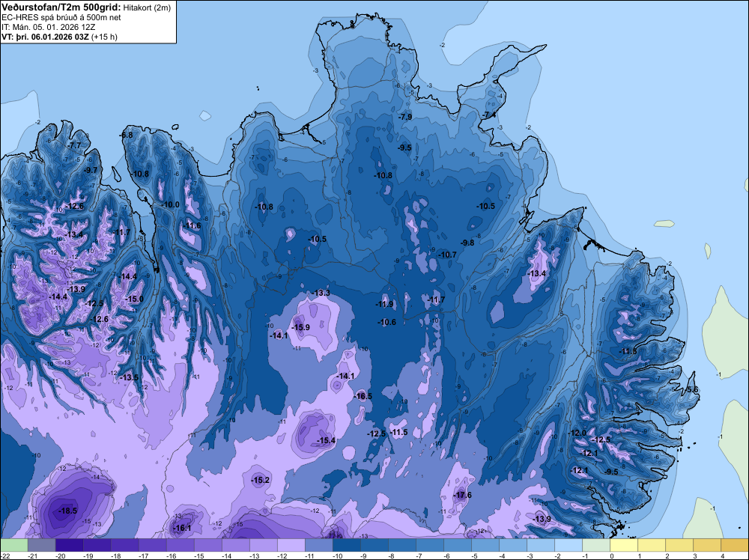Select the 4 orange-yellow legend swatch
Viewport: 749px width, 560px height.
[735, 545]
